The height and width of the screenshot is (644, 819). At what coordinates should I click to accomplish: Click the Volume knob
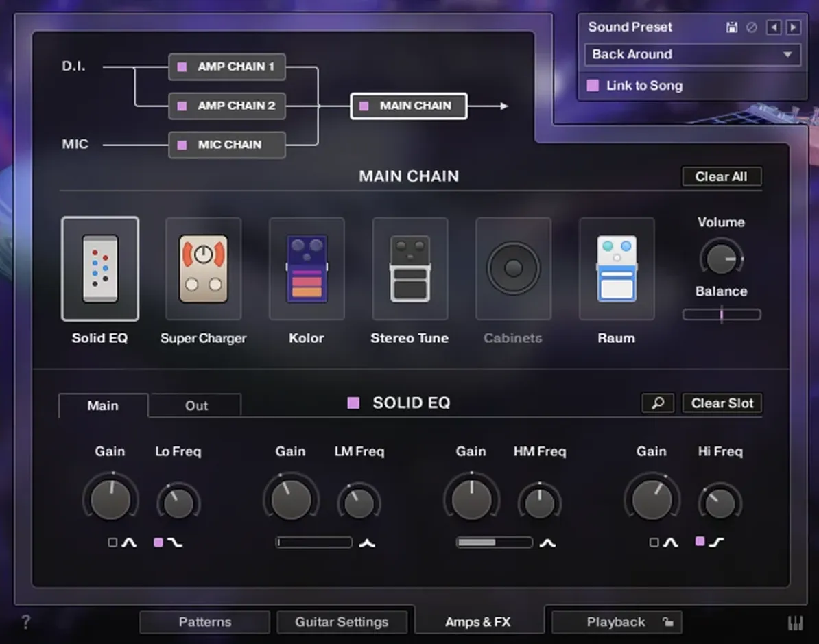pos(722,258)
